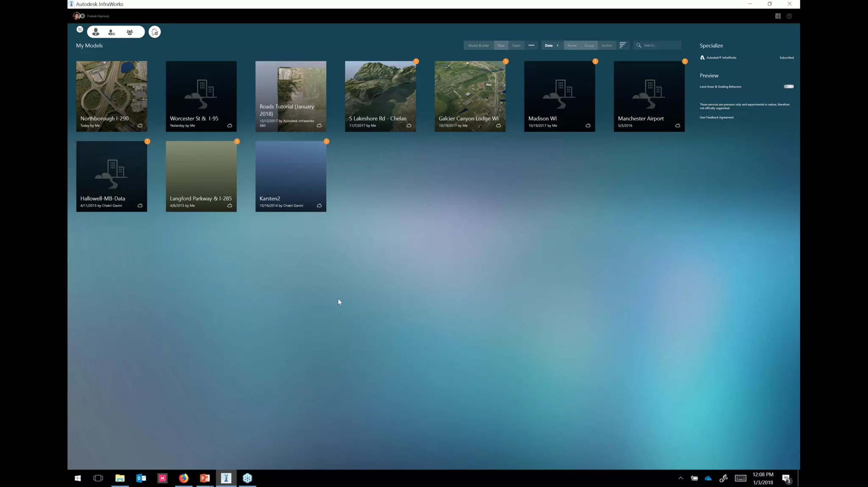This screenshot has width=868, height=487.
Task: Sort models by Group
Action: (589, 45)
